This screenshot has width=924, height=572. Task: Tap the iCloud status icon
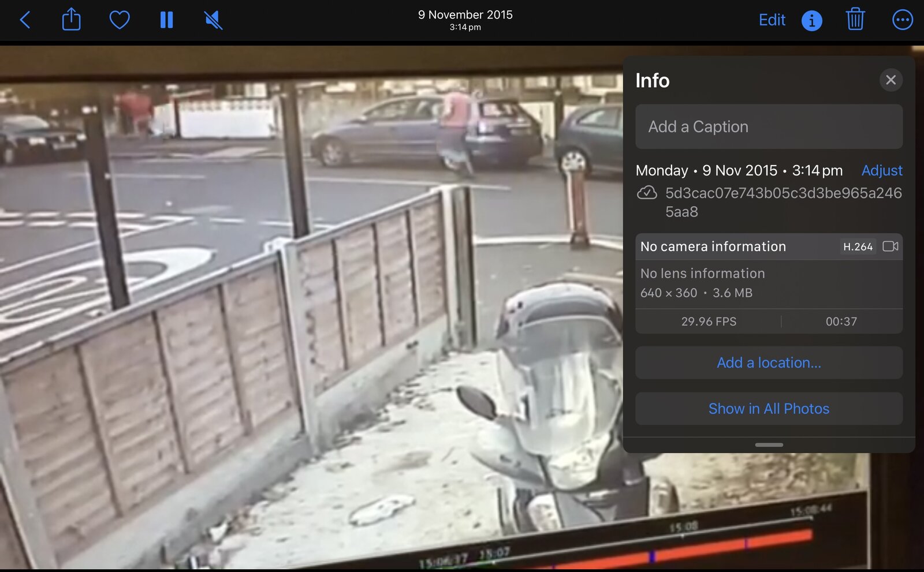647,193
